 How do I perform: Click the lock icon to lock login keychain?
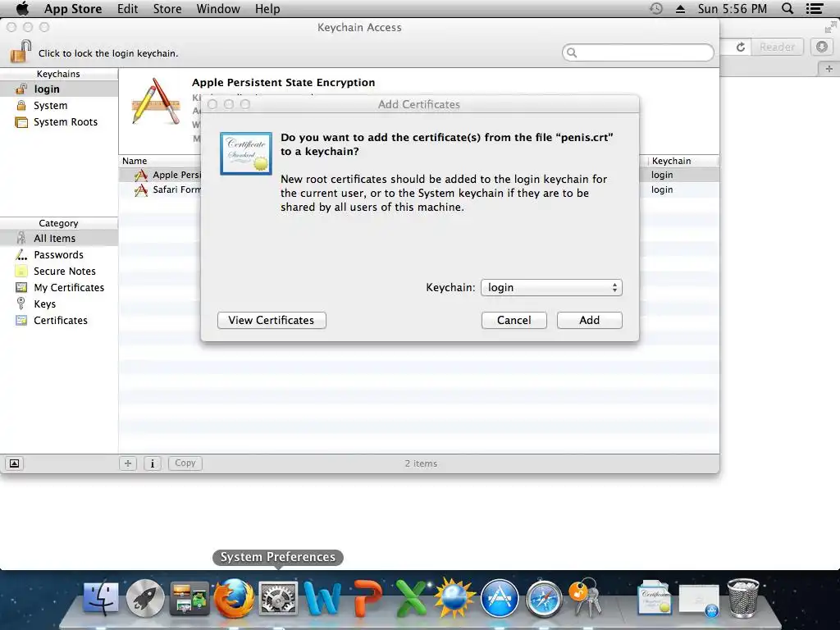[21, 52]
